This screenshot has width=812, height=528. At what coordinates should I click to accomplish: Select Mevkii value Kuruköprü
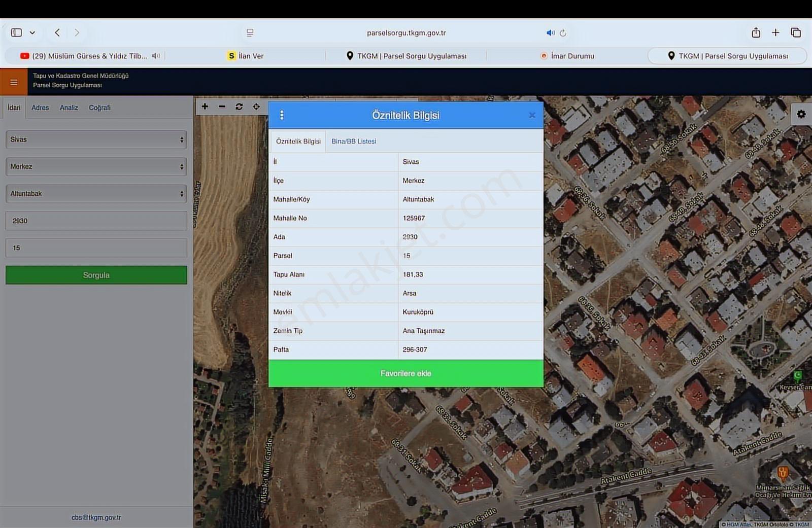[418, 312]
